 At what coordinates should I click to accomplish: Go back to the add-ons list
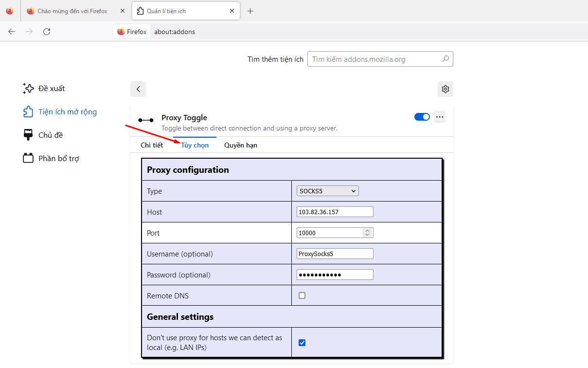pyautogui.click(x=138, y=89)
